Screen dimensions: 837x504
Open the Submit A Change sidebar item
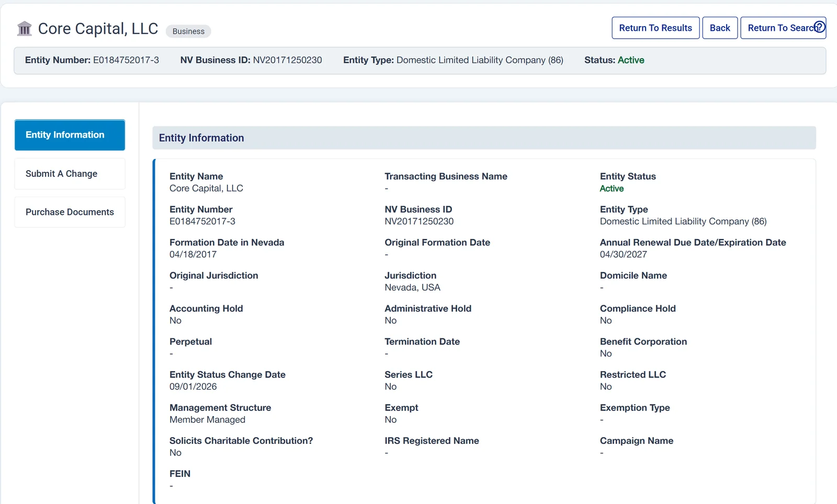70,174
